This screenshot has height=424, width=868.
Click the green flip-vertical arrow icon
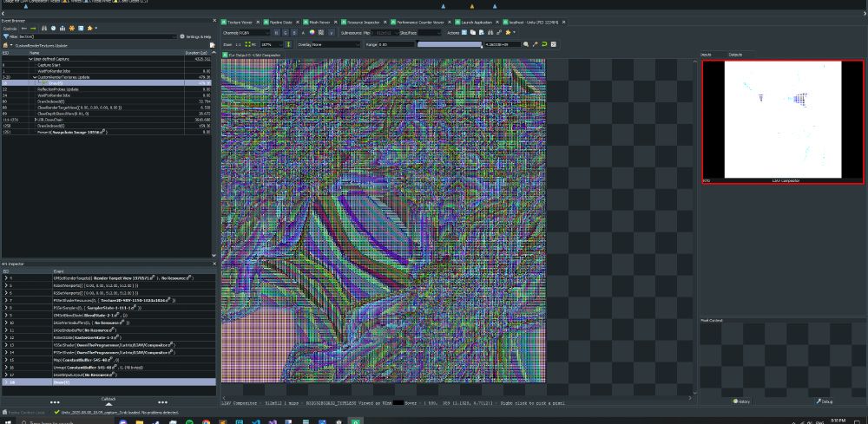[288, 44]
